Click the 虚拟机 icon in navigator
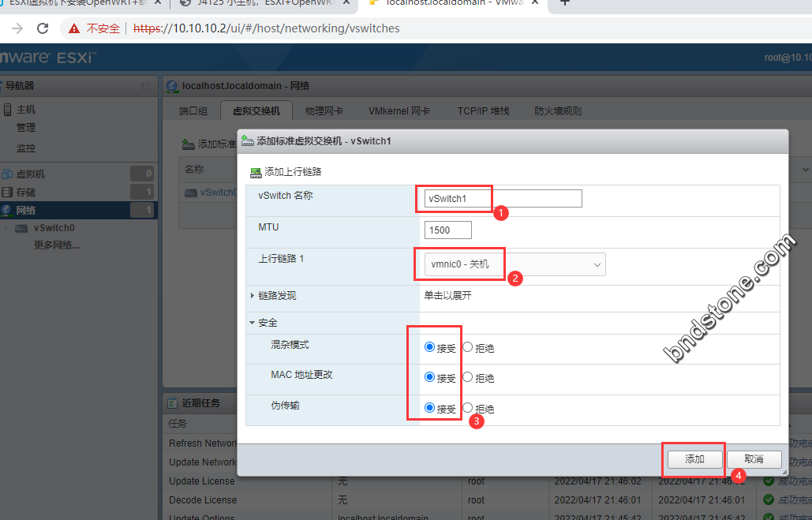This screenshot has width=812, height=520. click(7, 174)
